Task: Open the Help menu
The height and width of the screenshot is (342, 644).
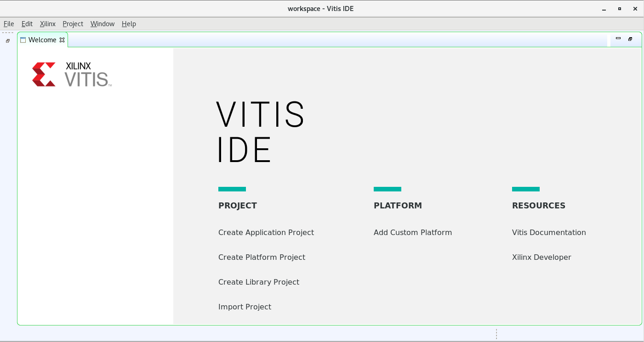Action: (x=129, y=24)
